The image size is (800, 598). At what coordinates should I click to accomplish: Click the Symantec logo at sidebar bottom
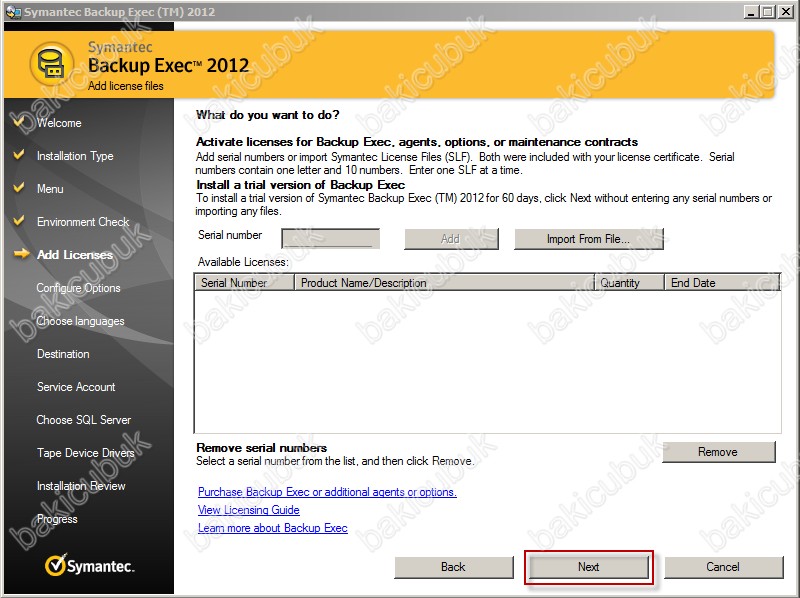(89, 565)
